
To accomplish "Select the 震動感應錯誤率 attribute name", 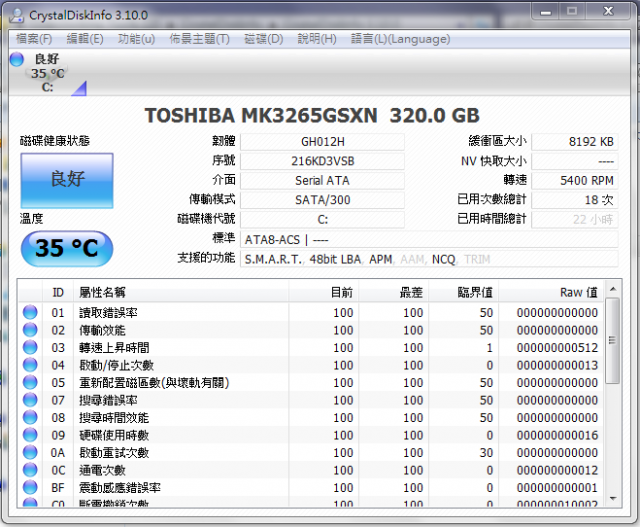I will click(x=120, y=488).
